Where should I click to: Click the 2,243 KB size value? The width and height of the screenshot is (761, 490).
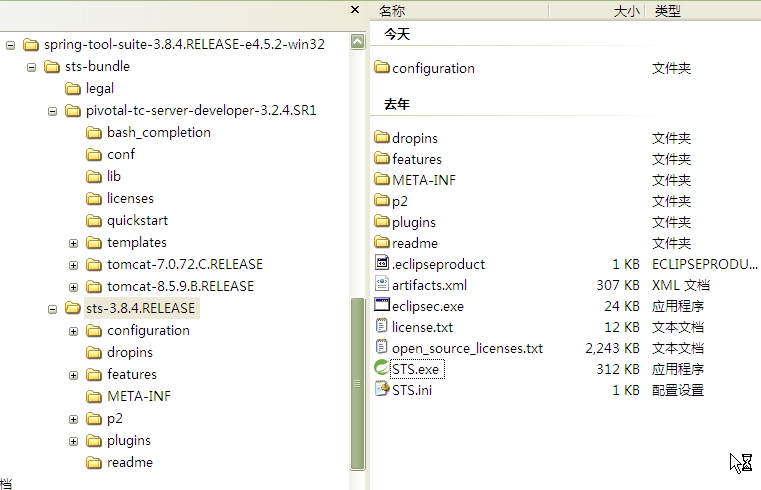click(612, 348)
